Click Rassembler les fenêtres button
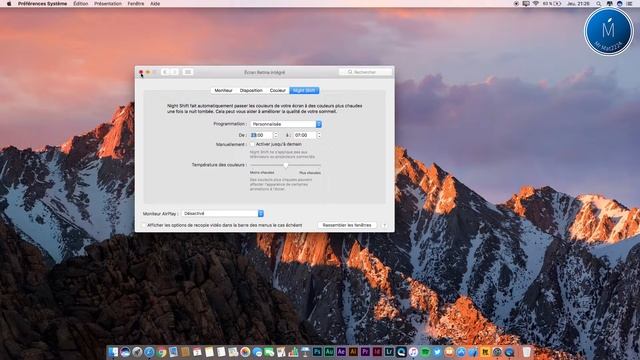This screenshot has width=640, height=360. [x=347, y=225]
